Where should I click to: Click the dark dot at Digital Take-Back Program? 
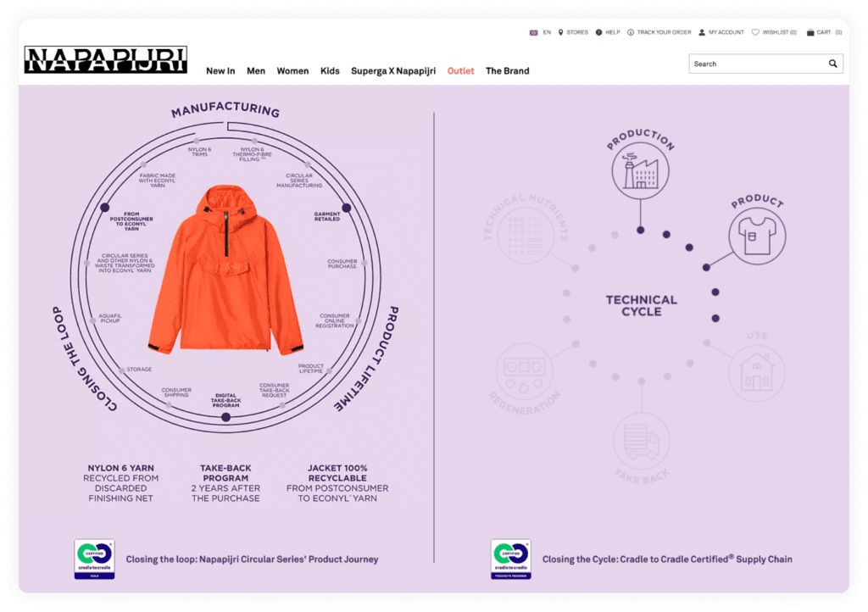(x=225, y=417)
